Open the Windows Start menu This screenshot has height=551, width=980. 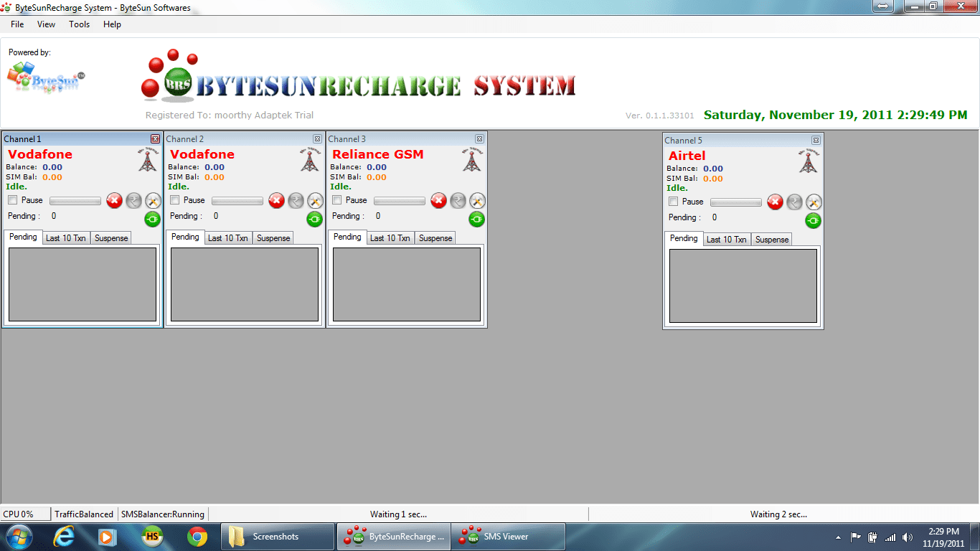click(x=19, y=536)
